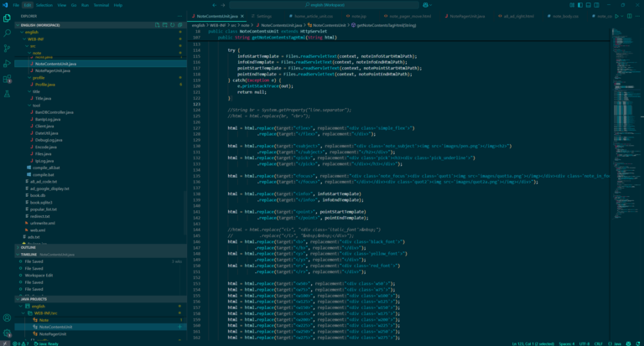644x346 pixels.
Task: Open the remote window status icon
Action: pyautogui.click(x=5, y=343)
